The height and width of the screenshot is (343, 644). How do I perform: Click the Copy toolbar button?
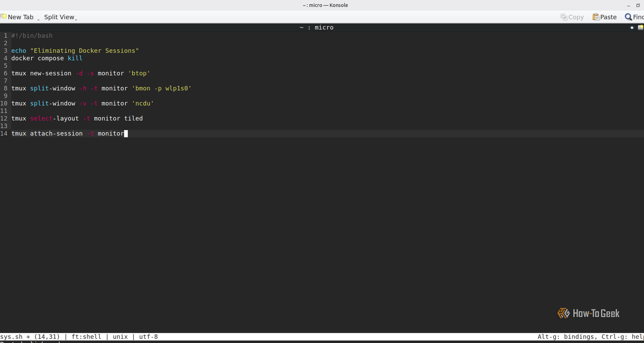point(572,17)
